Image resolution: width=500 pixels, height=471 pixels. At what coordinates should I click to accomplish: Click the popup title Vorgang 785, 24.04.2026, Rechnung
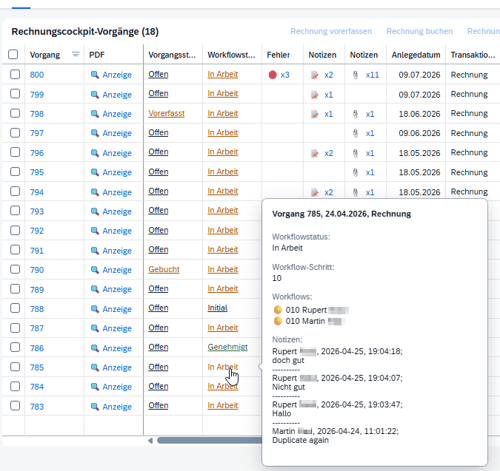[341, 214]
